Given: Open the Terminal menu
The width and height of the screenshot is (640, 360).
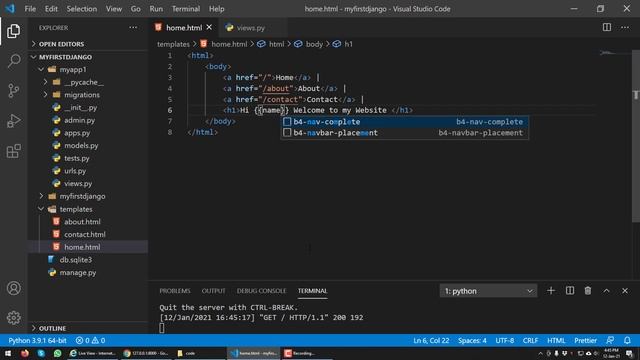Looking at the screenshot, I should (x=186, y=9).
